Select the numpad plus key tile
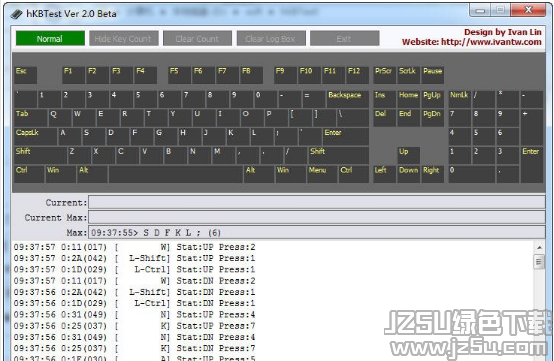Screen dimensions: 554x361 click(532, 127)
